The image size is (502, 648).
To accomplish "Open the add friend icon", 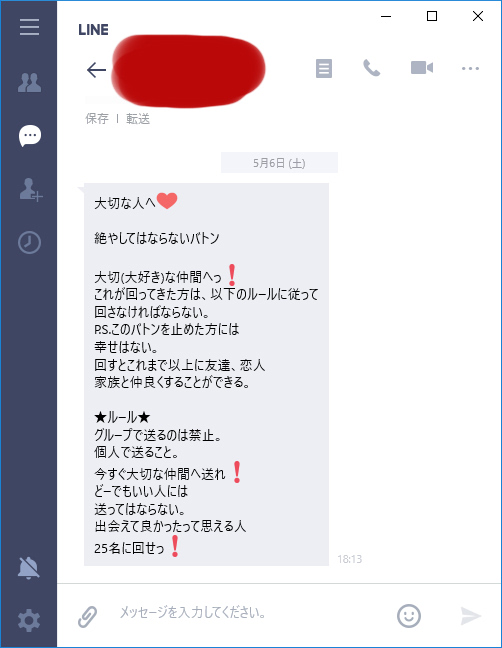I will [x=31, y=190].
